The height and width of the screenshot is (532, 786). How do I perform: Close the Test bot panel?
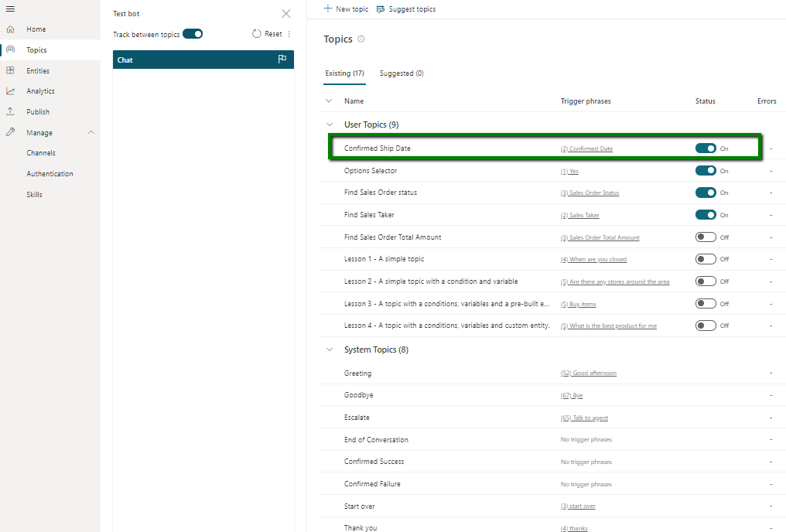[x=286, y=14]
